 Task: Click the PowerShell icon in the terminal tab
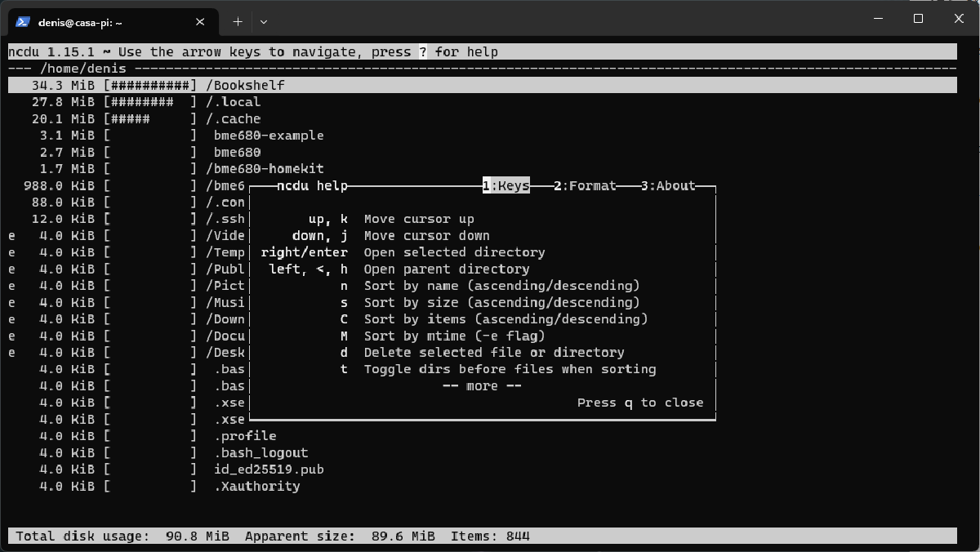click(23, 22)
